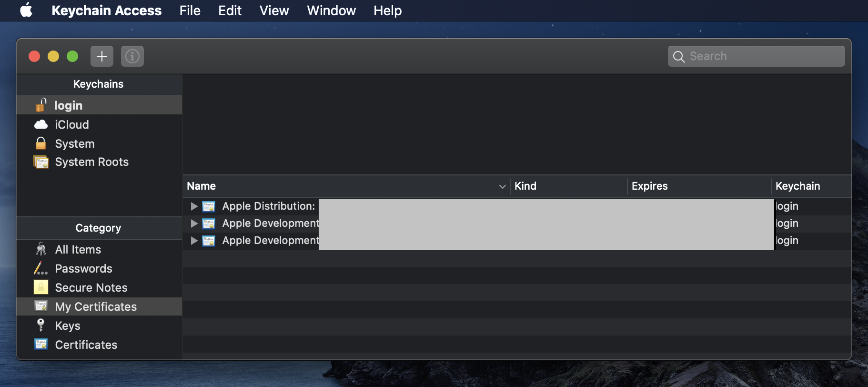Show the Certificates category
The width and height of the screenshot is (868, 387).
[x=100, y=345]
